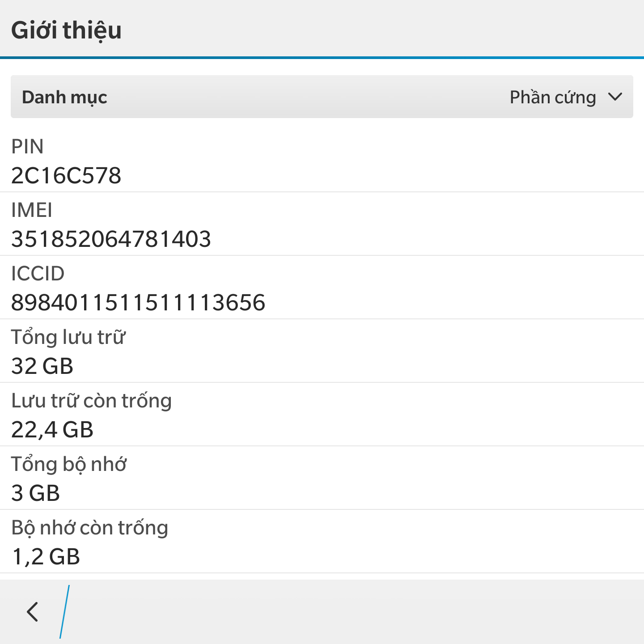Tap the IMEI label
644x644 pixels.
tap(31, 210)
